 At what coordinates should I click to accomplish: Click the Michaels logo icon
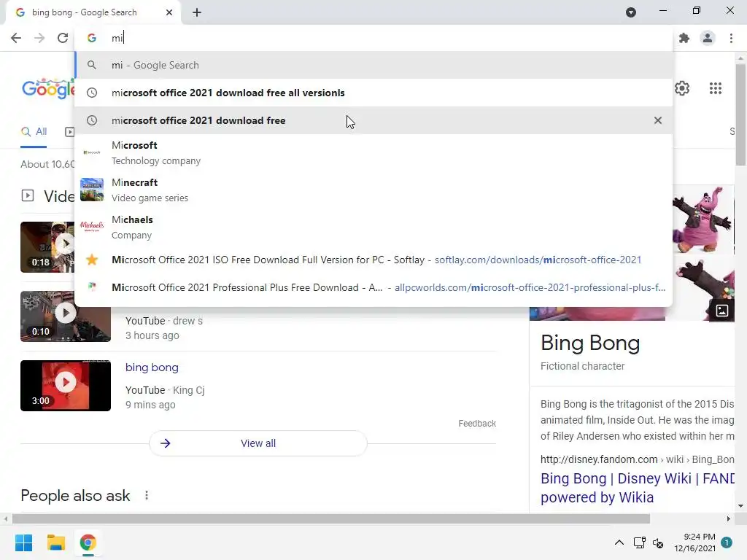coord(92,227)
